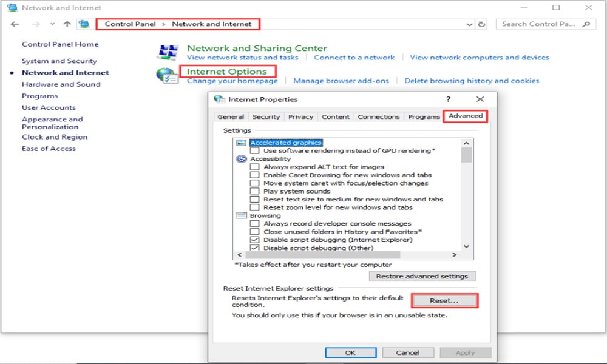Switch to the Privacy tab

[x=301, y=116]
